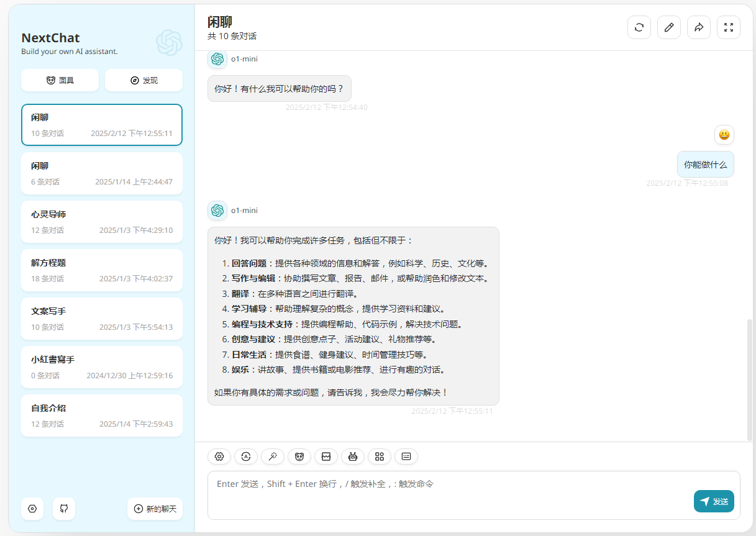
Task: Click the 面具 button in the sidebar
Action: [x=60, y=80]
